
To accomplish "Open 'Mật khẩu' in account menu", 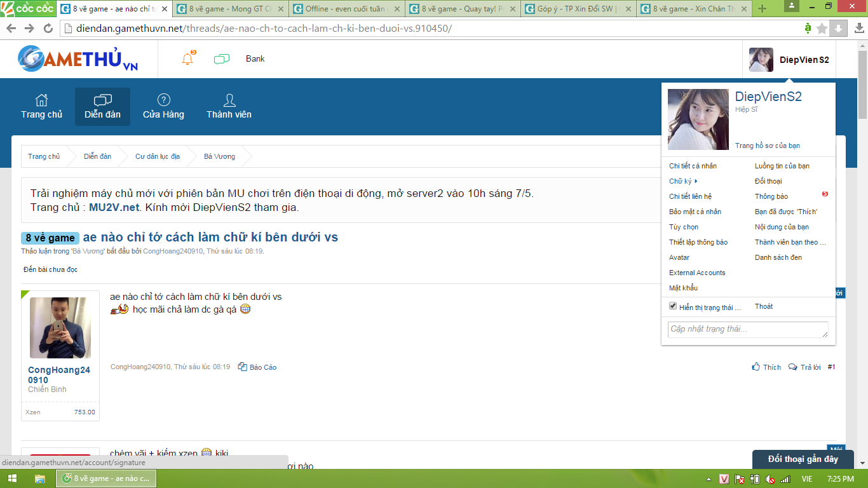I will pos(683,288).
